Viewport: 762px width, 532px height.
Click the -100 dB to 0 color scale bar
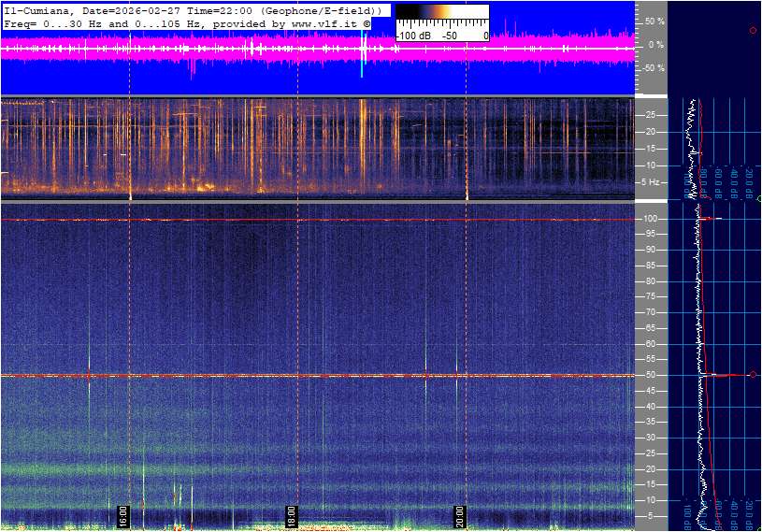coord(441,13)
